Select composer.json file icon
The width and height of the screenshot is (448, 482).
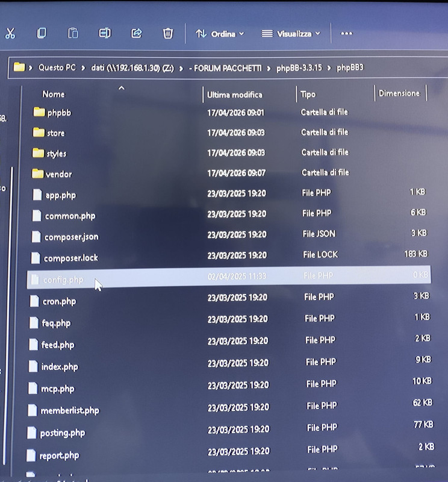[x=36, y=237]
